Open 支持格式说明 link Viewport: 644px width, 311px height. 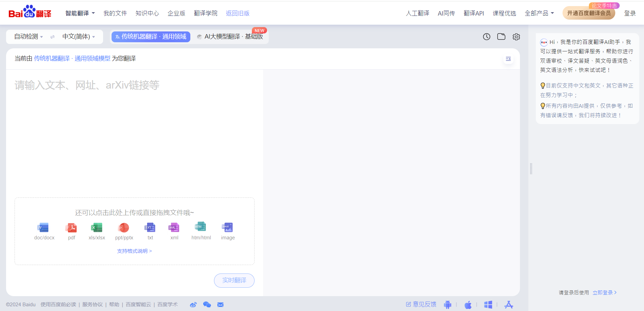pyautogui.click(x=135, y=251)
